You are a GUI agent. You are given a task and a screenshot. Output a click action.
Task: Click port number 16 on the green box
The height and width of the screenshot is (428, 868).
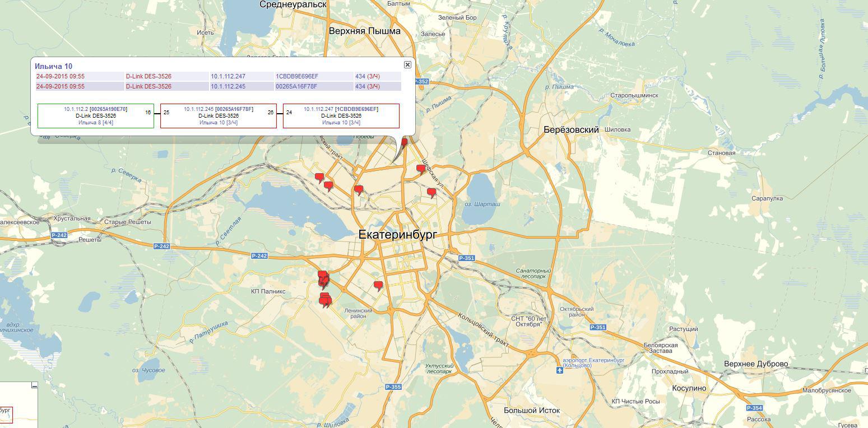coord(148,113)
